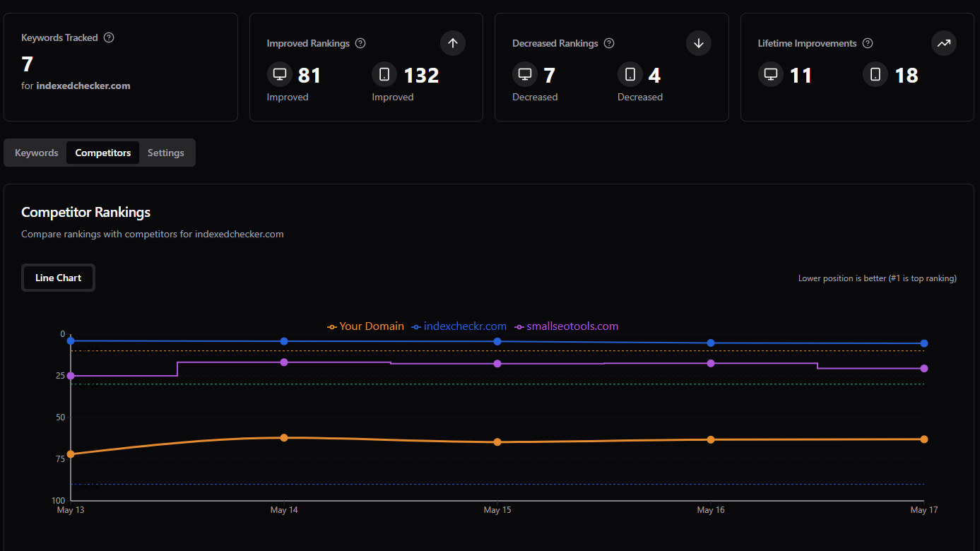980x551 pixels.
Task: Click desktop icon beside 7 Decreased
Action: point(525,74)
